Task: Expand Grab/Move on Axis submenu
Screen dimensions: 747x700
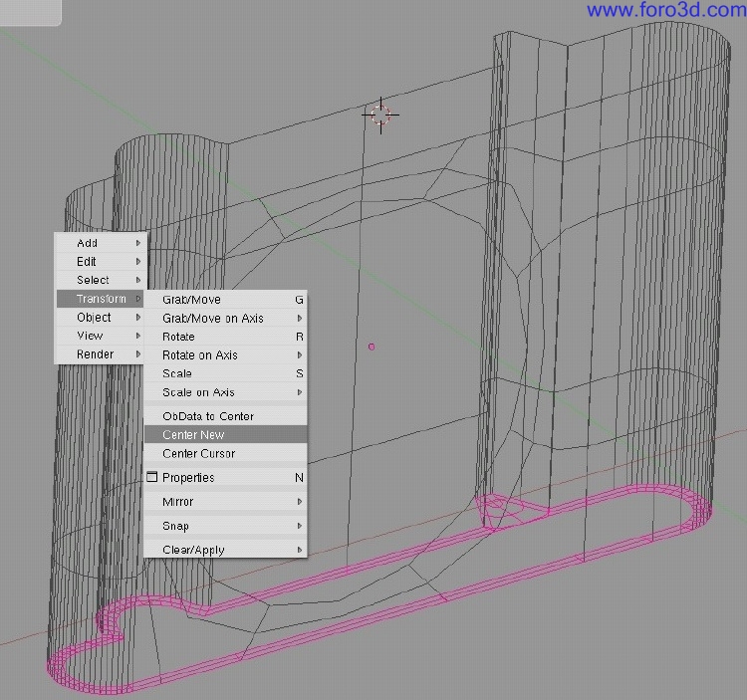Action: coord(226,318)
